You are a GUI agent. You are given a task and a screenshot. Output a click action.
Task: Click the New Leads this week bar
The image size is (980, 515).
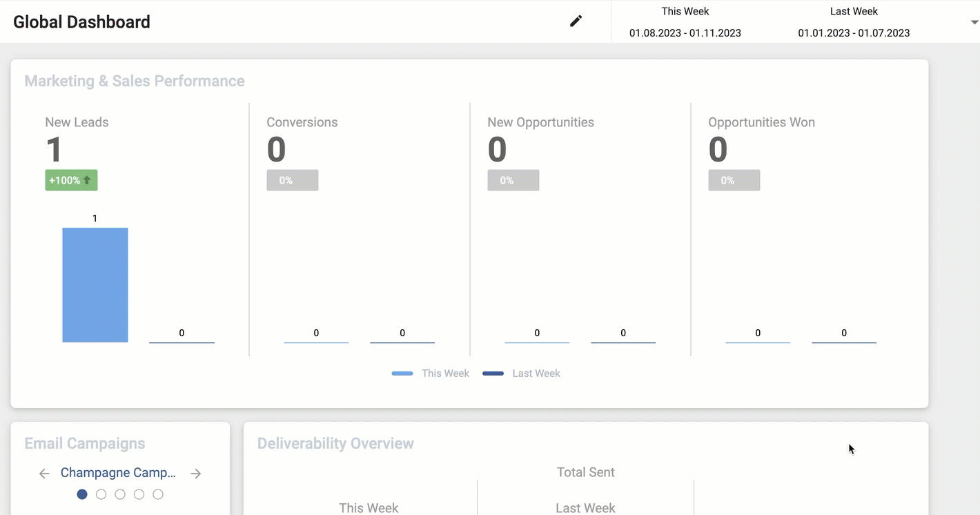click(x=95, y=284)
